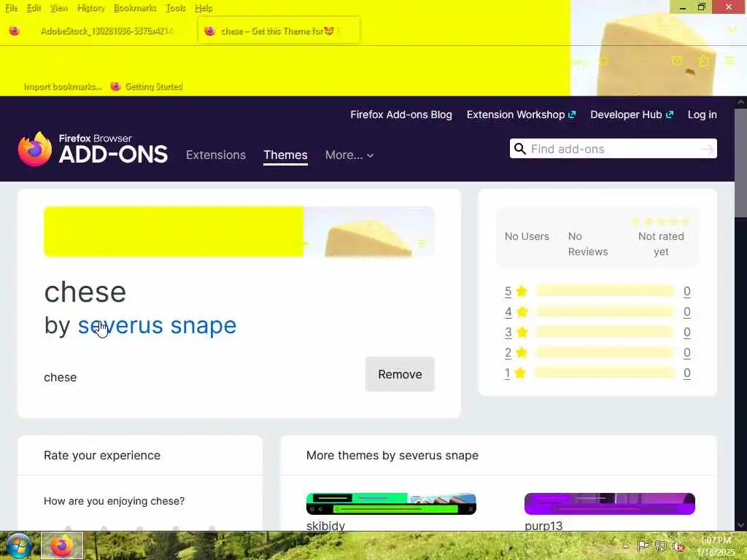Open the network tray icon

(660, 545)
